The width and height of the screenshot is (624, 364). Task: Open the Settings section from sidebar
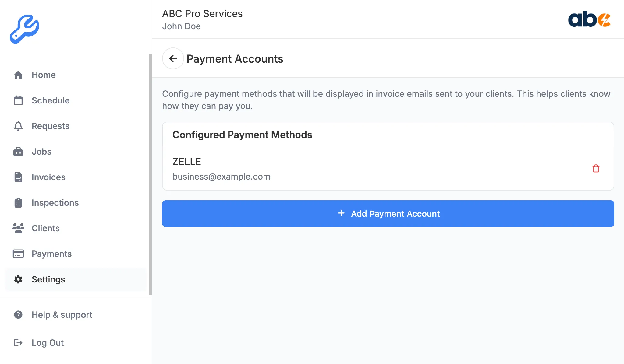[x=48, y=279]
